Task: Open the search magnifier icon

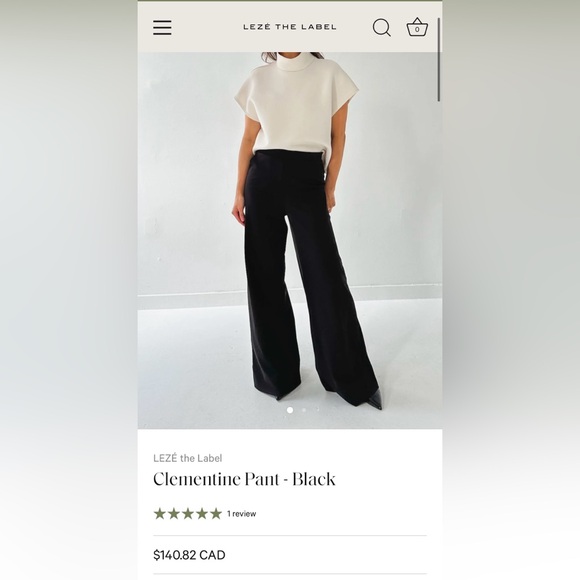Action: click(381, 27)
